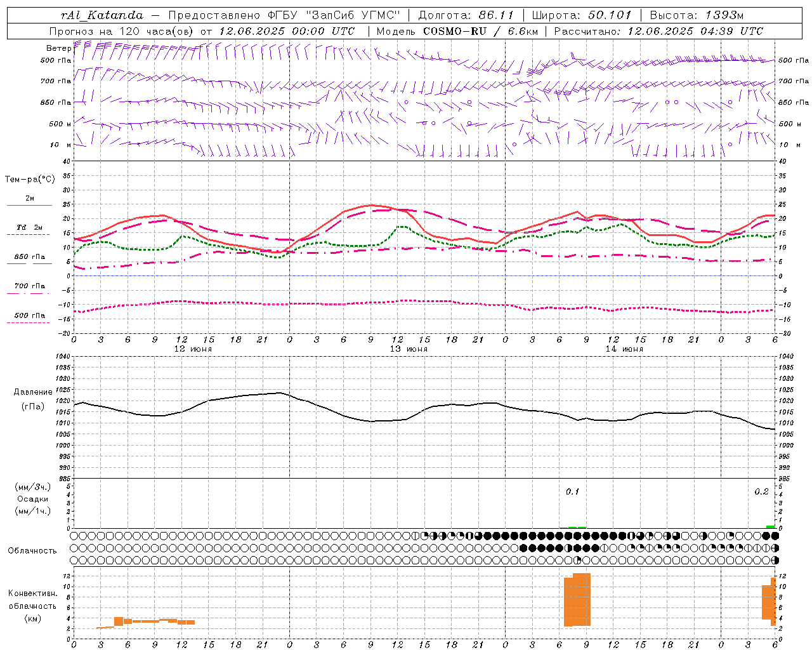Viewport: 812px width, 650px height.
Task: Click the Td 2м legend label
Action: tap(29, 227)
